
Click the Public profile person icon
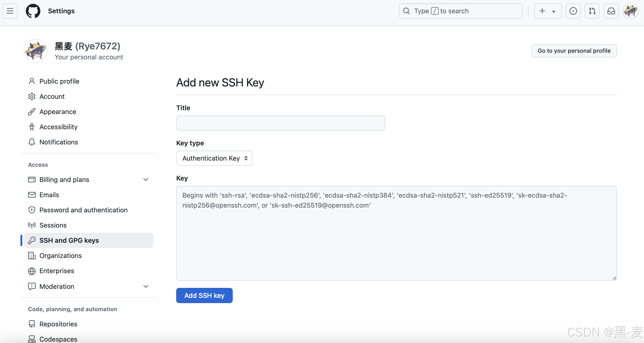point(32,81)
